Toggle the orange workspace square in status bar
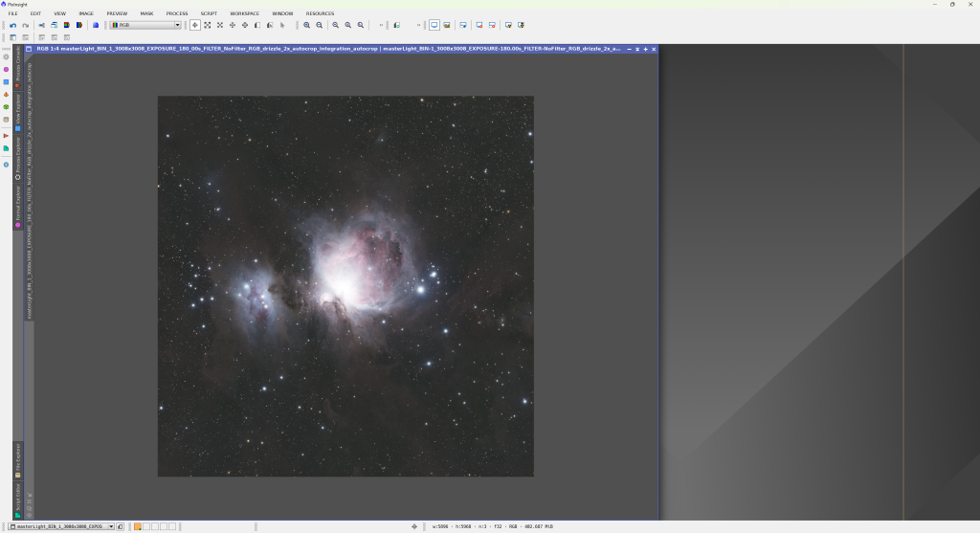 (138, 526)
